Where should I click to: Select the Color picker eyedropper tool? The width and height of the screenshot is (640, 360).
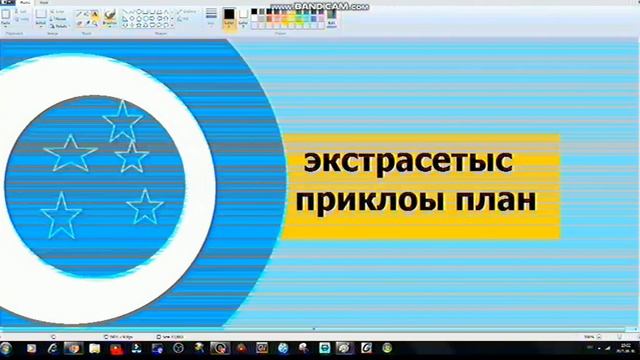pos(88,23)
